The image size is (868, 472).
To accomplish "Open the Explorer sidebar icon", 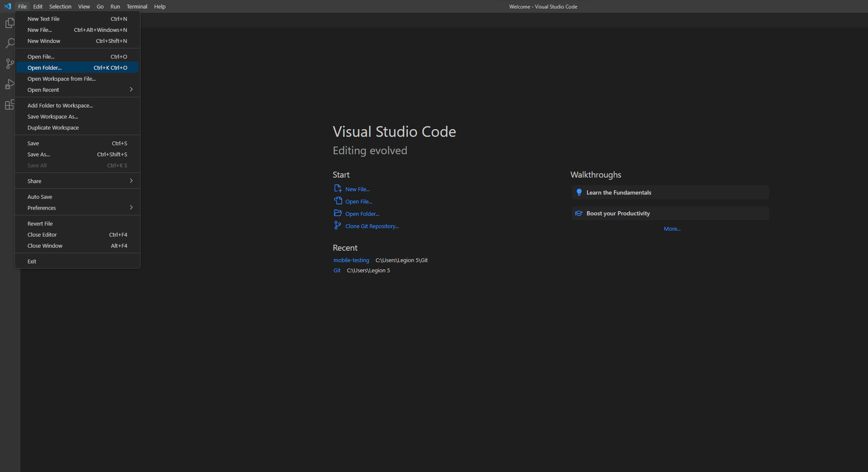I will (x=10, y=23).
